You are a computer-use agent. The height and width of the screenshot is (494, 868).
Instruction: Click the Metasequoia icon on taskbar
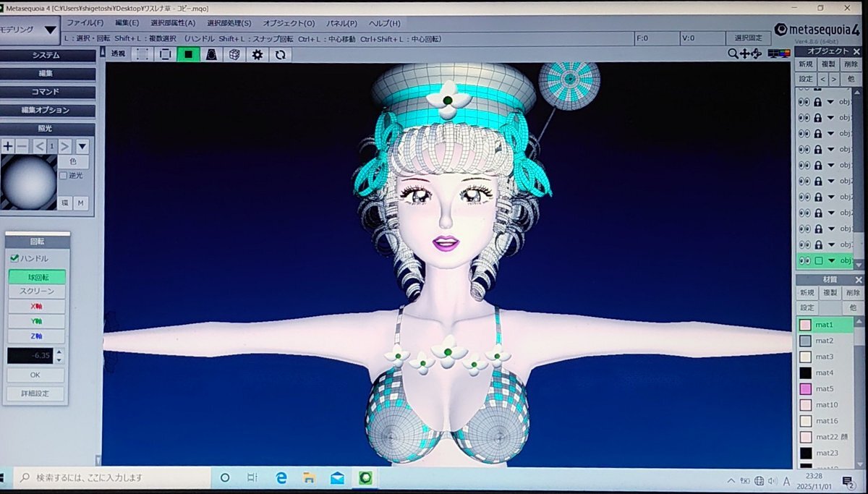(365, 477)
